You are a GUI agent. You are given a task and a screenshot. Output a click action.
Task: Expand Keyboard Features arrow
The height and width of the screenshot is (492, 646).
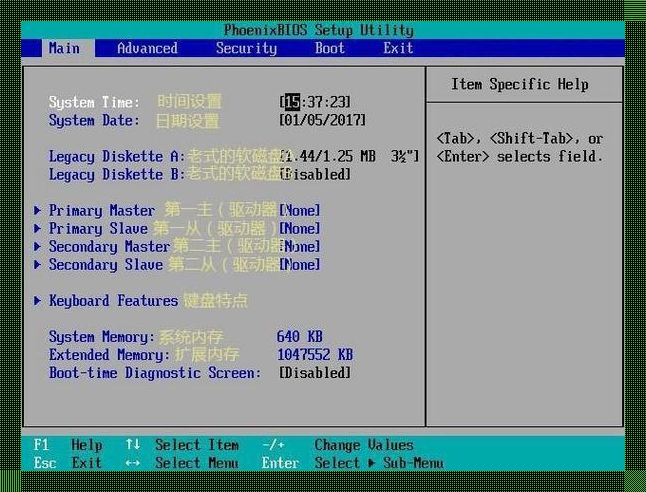coord(37,300)
